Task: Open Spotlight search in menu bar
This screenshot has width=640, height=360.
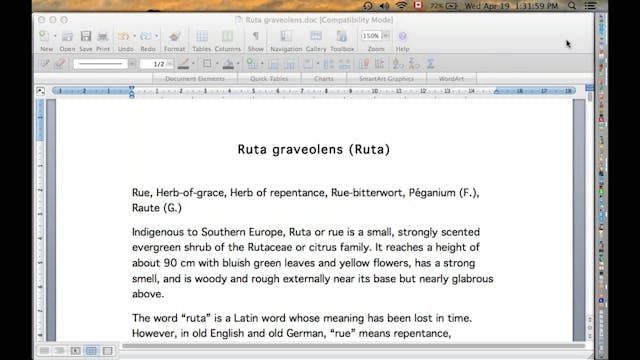Action: point(572,6)
